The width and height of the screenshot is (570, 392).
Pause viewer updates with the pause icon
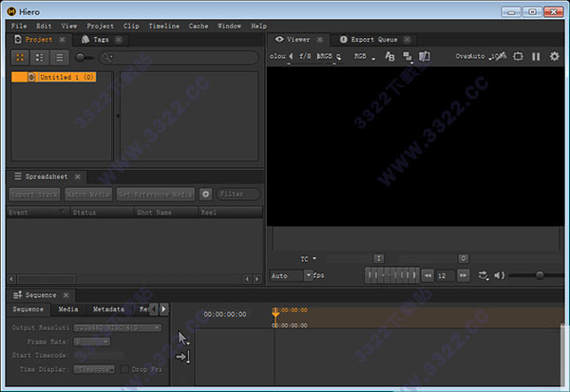click(x=536, y=56)
